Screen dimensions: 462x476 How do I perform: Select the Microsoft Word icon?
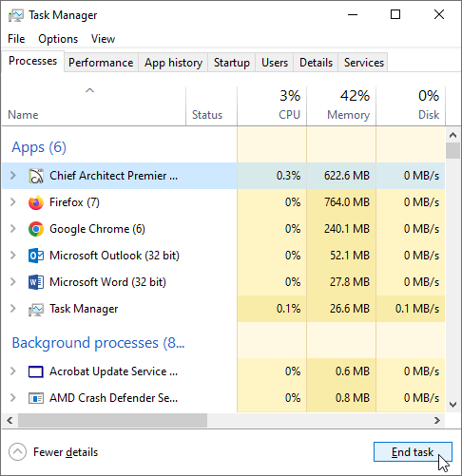(x=36, y=282)
